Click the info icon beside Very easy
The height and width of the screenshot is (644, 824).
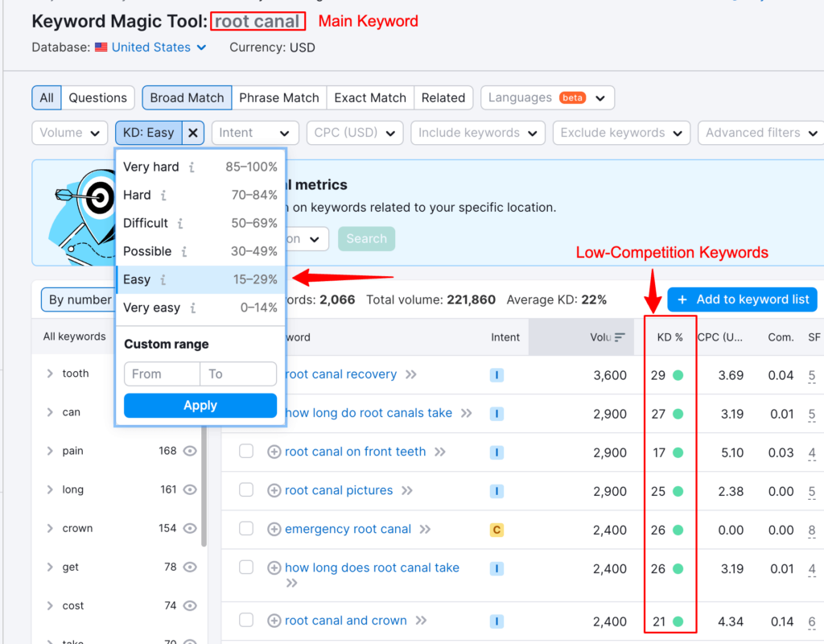pos(193,308)
